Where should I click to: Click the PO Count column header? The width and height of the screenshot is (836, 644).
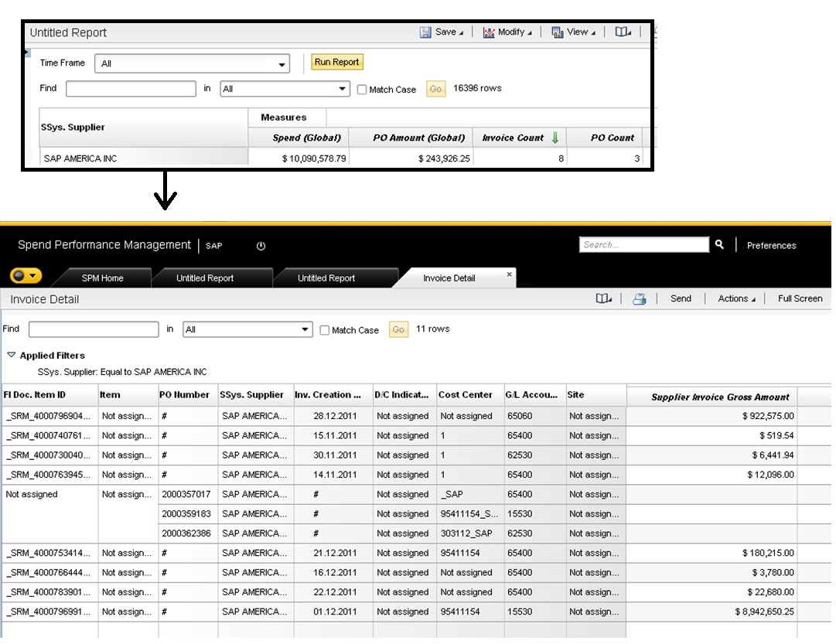point(604,138)
